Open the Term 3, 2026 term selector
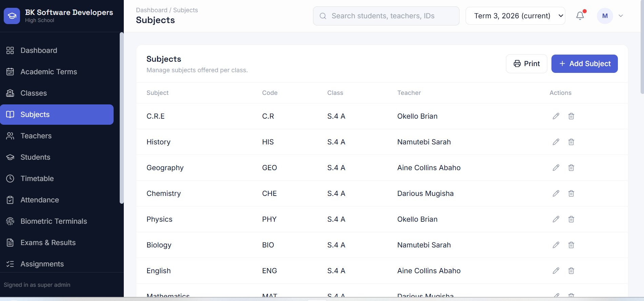 515,16
